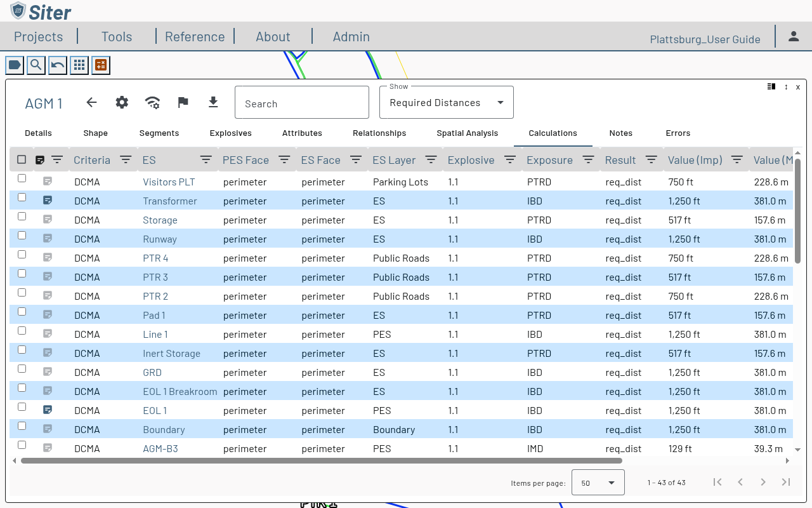Click the flag icon
Image resolution: width=812 pixels, height=508 pixels.
tap(183, 102)
